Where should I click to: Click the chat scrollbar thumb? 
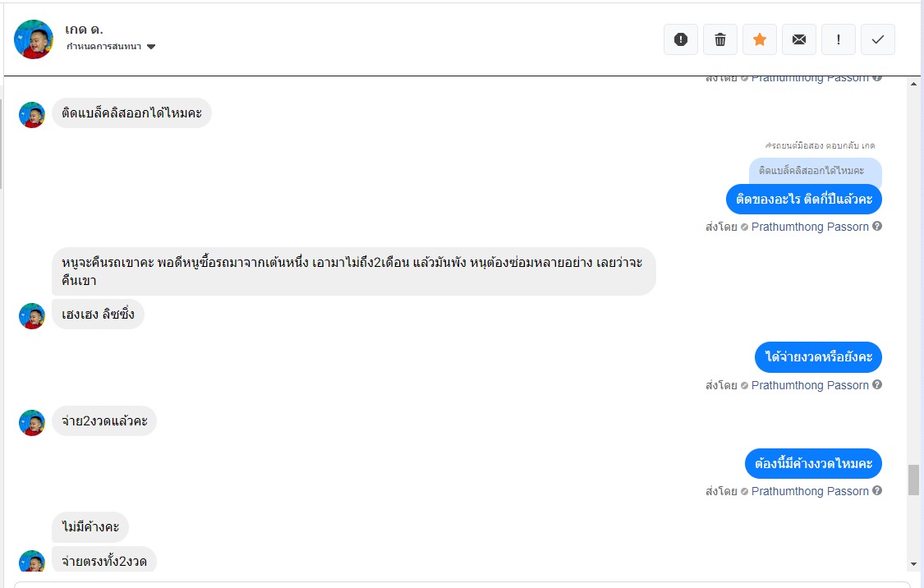coord(913,480)
